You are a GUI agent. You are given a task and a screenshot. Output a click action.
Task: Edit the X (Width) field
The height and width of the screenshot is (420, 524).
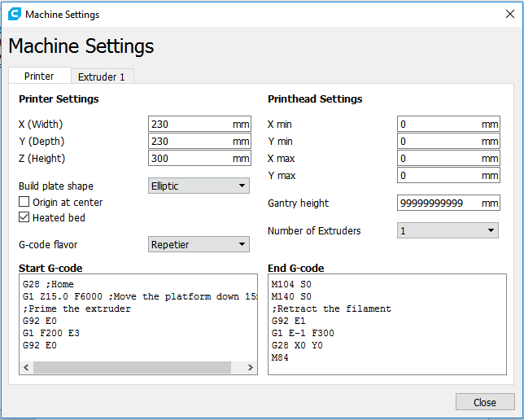pyautogui.click(x=199, y=124)
